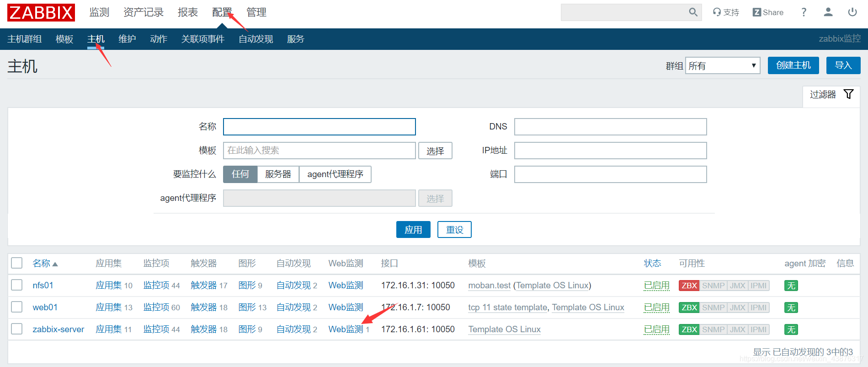Click the JMX badge for web01
This screenshot has width=868, height=367.
tap(737, 308)
